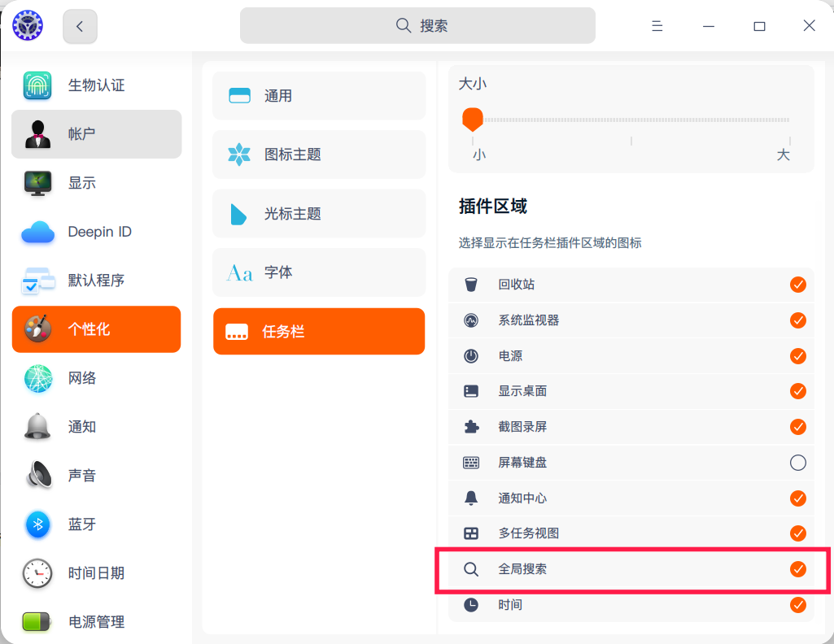Image resolution: width=834 pixels, height=644 pixels.
Task: Switch to 图标主题 settings
Action: [x=318, y=154]
